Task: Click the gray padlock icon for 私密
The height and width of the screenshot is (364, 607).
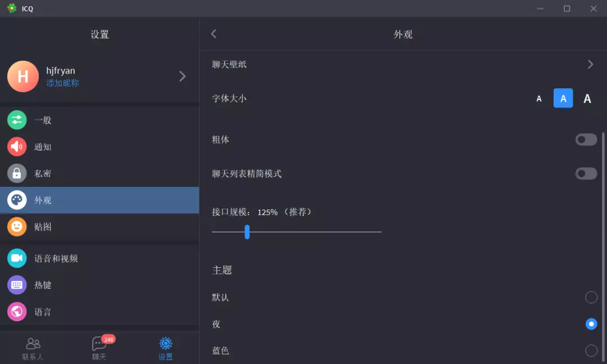Action: pyautogui.click(x=17, y=174)
